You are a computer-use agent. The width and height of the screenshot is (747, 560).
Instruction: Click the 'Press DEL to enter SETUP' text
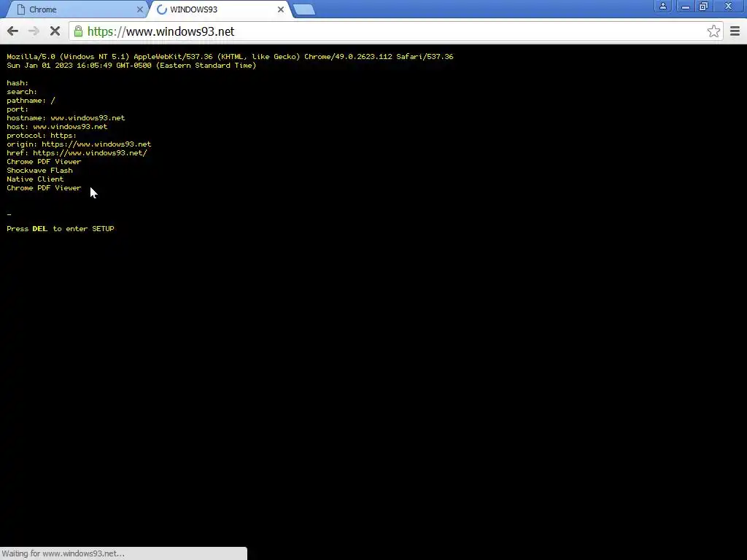(61, 228)
